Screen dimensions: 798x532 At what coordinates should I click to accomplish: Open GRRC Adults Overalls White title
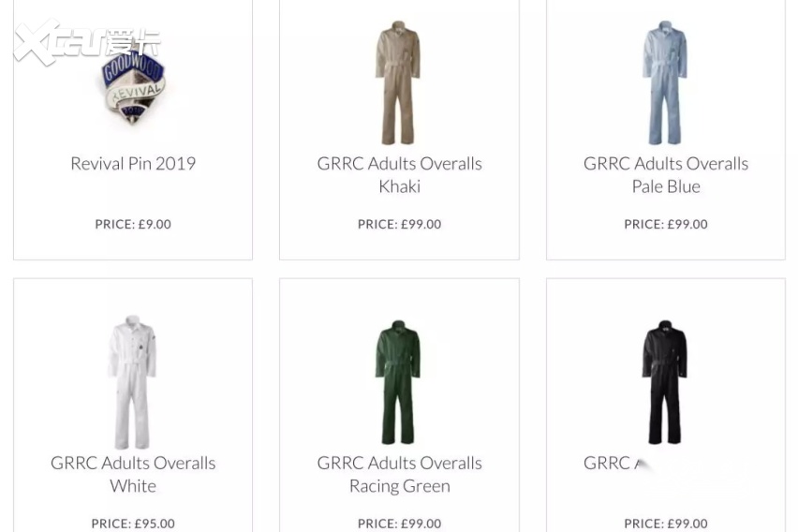coord(133,474)
